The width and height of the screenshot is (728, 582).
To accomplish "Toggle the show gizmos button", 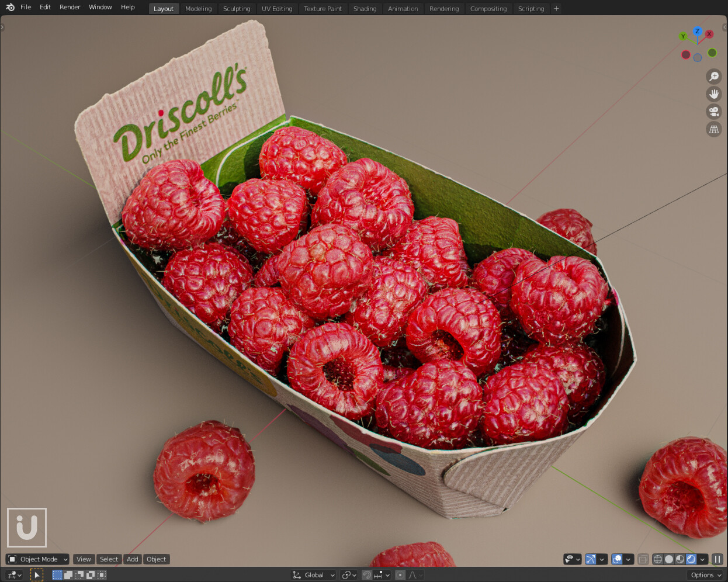I will tap(590, 559).
